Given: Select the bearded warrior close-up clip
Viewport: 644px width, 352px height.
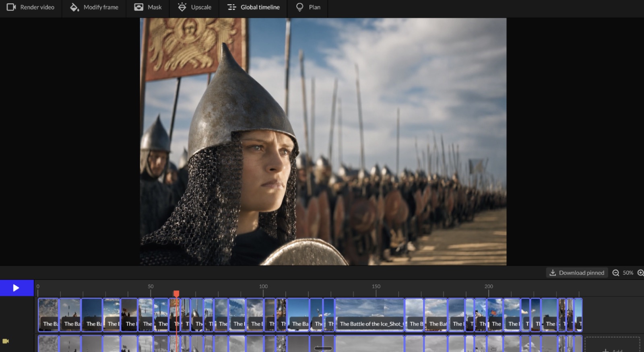Looking at the screenshot, I should coord(281,315).
